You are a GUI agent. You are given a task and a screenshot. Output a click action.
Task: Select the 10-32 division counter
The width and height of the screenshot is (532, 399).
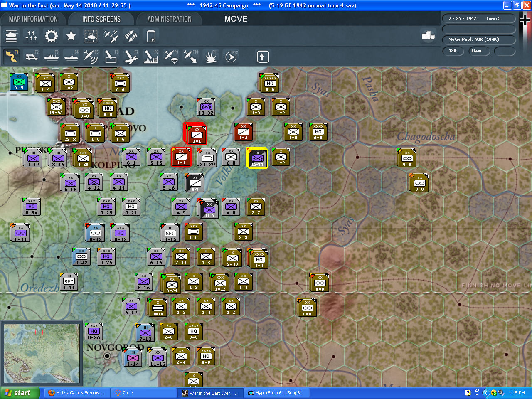pyautogui.click(x=206, y=107)
